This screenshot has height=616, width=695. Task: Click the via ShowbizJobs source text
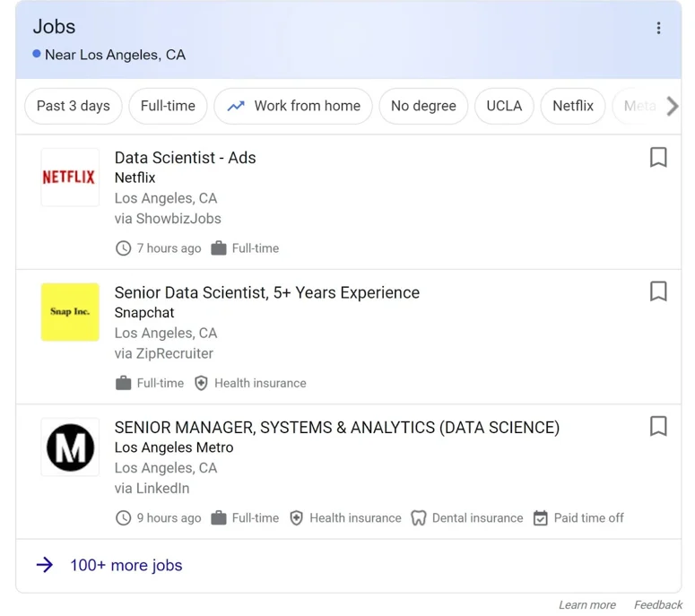(168, 219)
